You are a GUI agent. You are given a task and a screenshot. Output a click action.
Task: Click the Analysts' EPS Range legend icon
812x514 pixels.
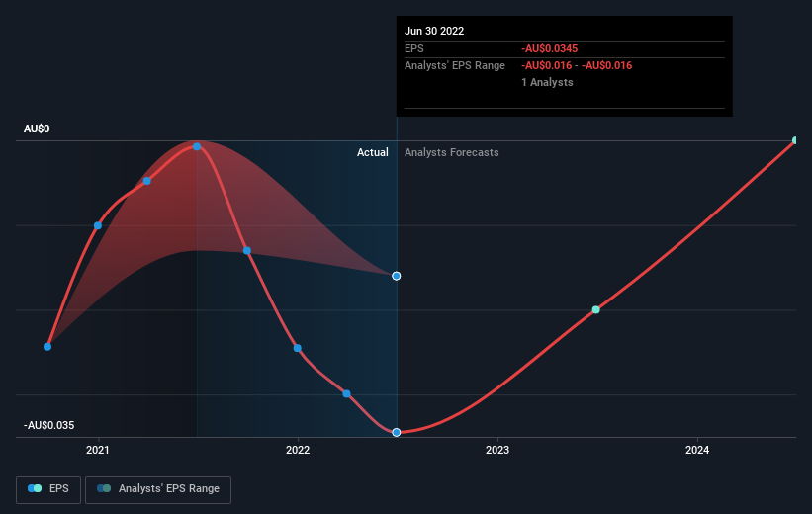click(104, 488)
